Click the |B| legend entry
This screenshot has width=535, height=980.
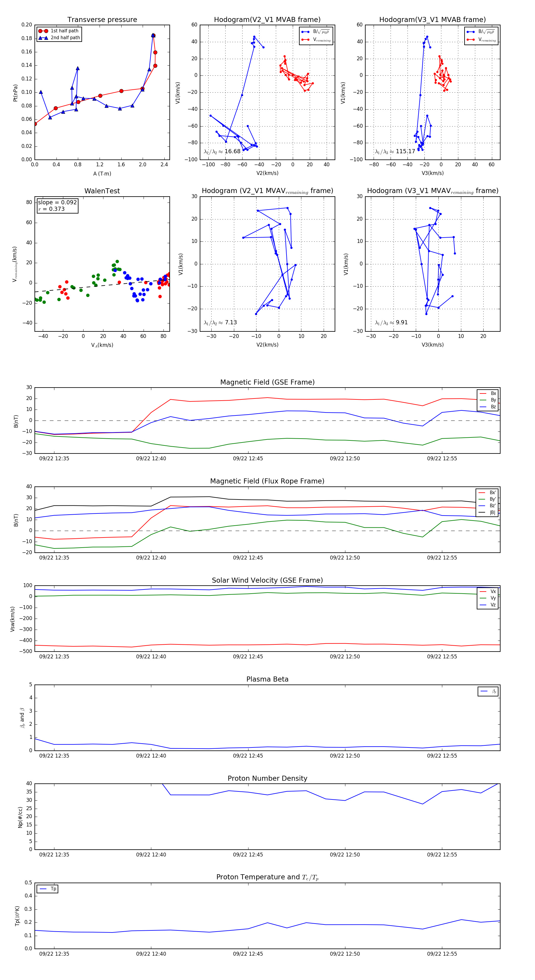pyautogui.click(x=487, y=513)
